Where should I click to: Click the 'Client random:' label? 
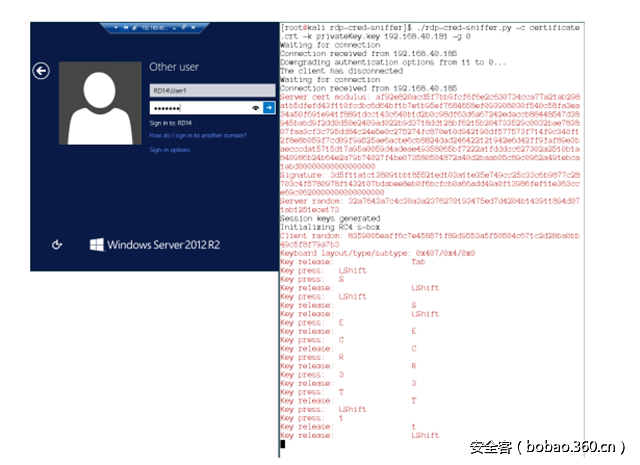[310, 236]
